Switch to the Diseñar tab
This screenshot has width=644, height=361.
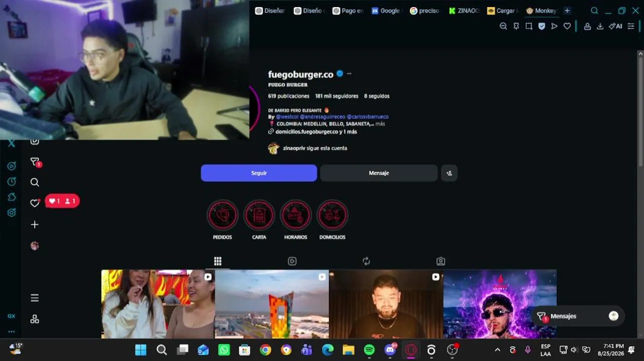click(270, 11)
